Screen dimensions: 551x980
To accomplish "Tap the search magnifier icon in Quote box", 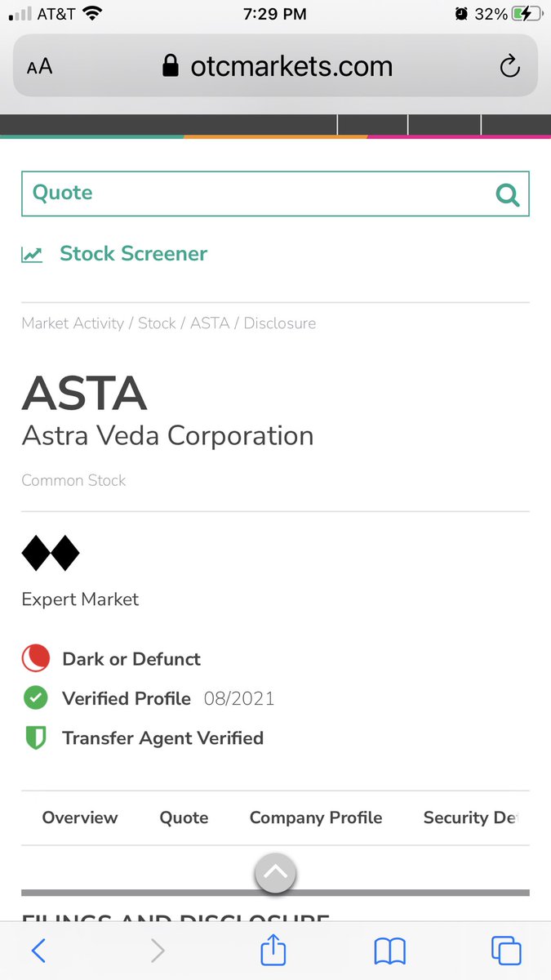I will click(x=508, y=194).
